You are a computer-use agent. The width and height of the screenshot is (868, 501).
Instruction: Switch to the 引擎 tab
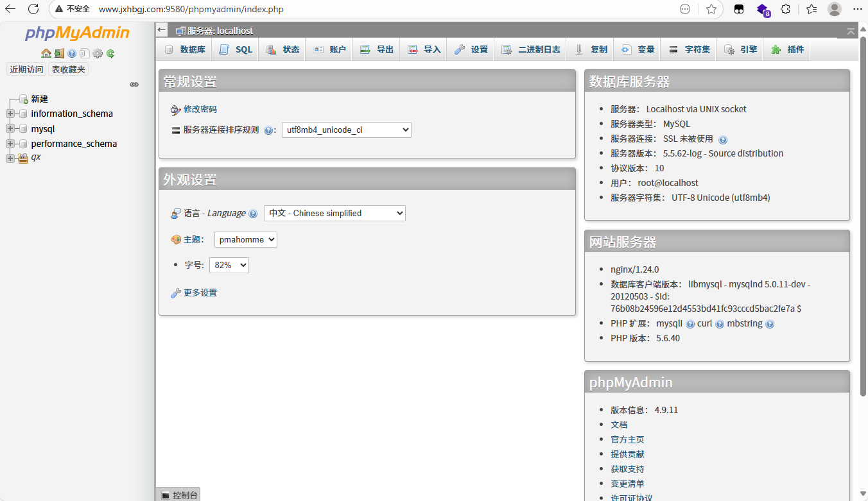(x=740, y=49)
